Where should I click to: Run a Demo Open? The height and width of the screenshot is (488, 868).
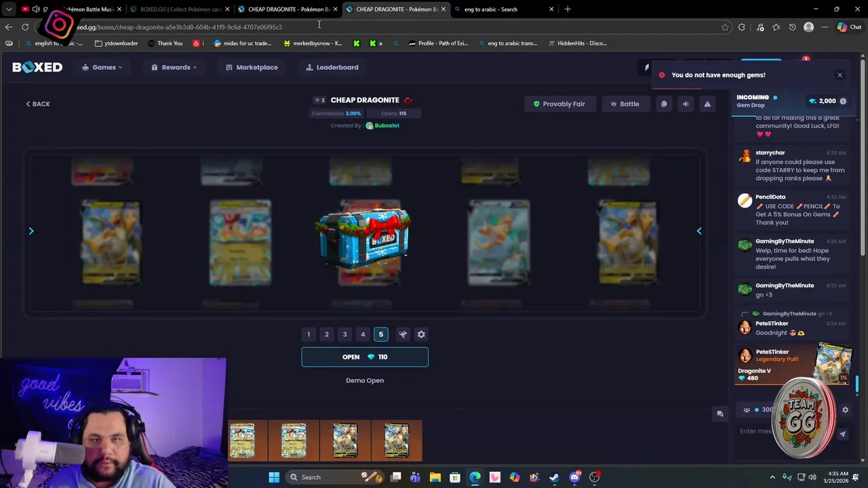point(365,380)
